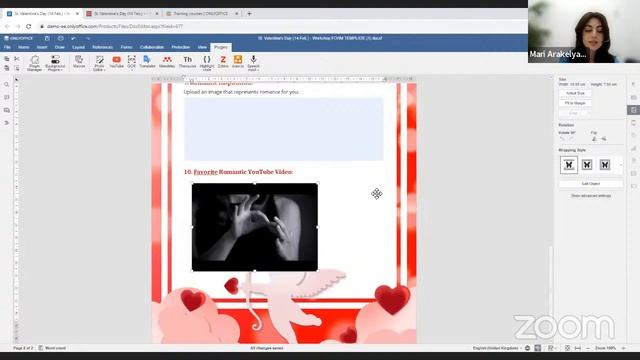Open the Search icon in left sidebar

tap(7, 84)
